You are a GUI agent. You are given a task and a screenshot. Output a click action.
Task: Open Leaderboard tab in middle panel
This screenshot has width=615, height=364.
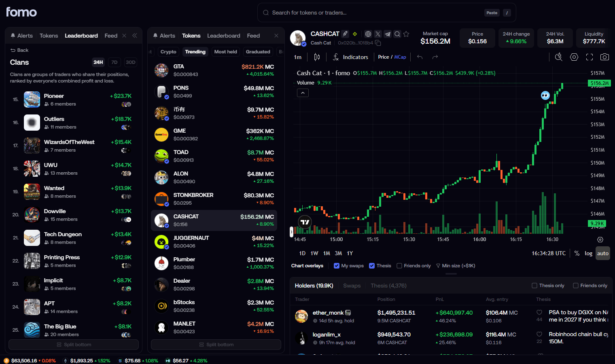224,36
